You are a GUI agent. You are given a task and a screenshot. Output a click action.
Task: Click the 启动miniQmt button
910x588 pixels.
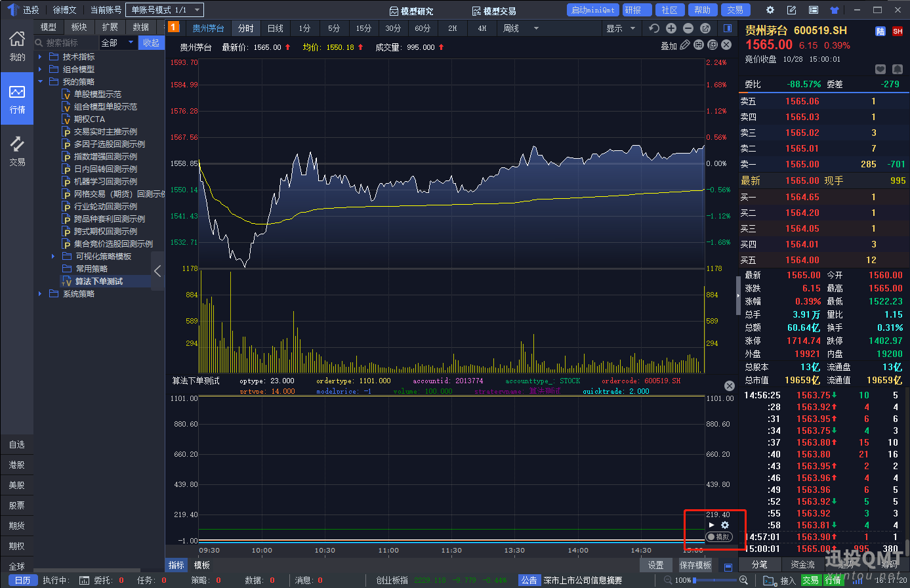(593, 10)
